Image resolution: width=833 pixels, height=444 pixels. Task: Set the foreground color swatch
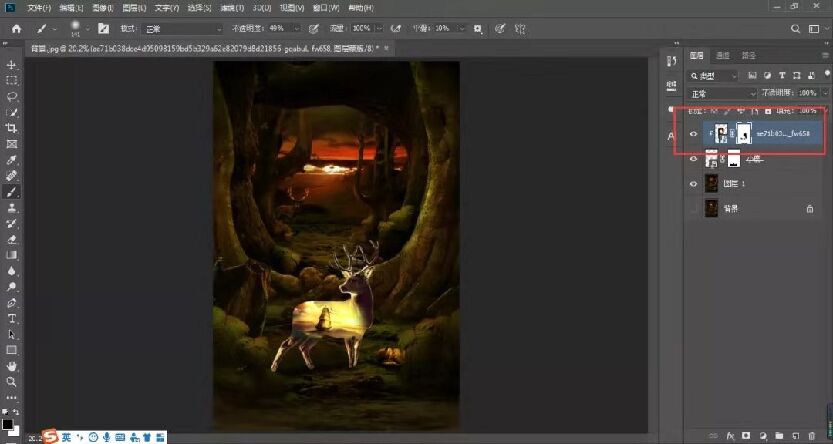(7, 424)
